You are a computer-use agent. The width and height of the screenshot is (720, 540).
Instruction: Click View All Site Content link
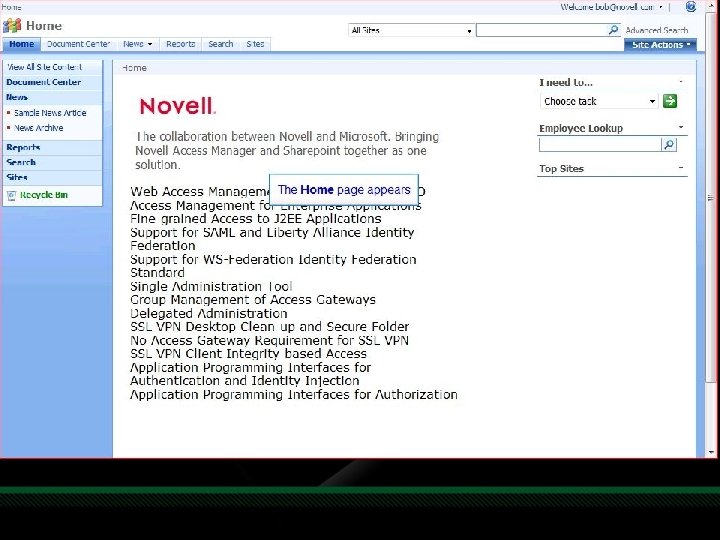(x=45, y=67)
